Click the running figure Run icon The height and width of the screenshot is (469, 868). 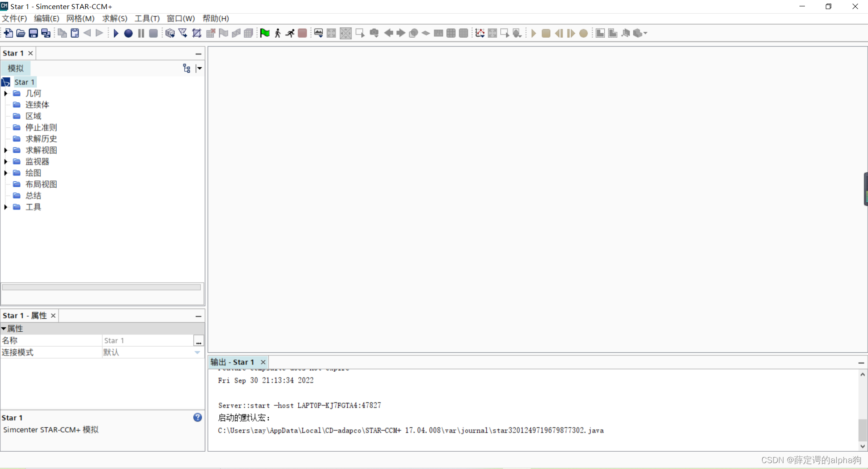pyautogui.click(x=290, y=33)
